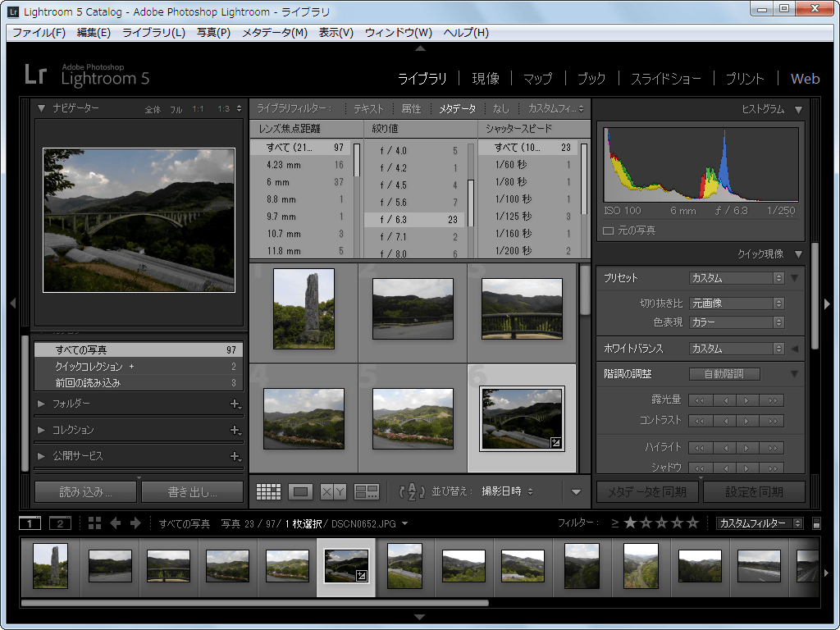Image resolution: width=840 pixels, height=630 pixels.
Task: Select クイックコレクション catalog entry
Action: pyautogui.click(x=139, y=367)
